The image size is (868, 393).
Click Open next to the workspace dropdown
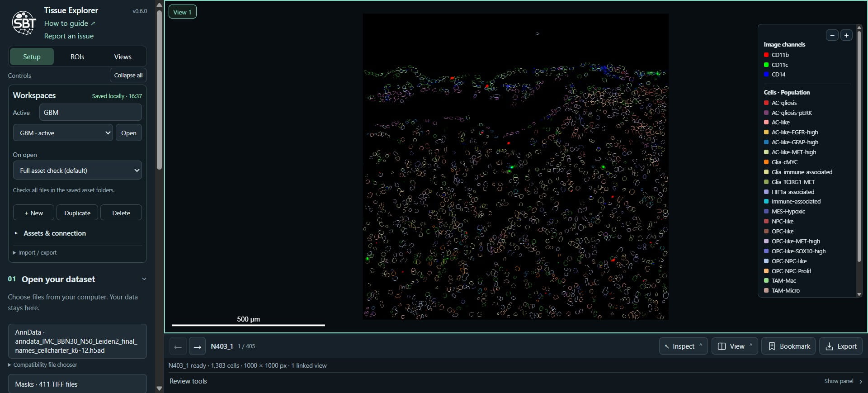[129, 133]
